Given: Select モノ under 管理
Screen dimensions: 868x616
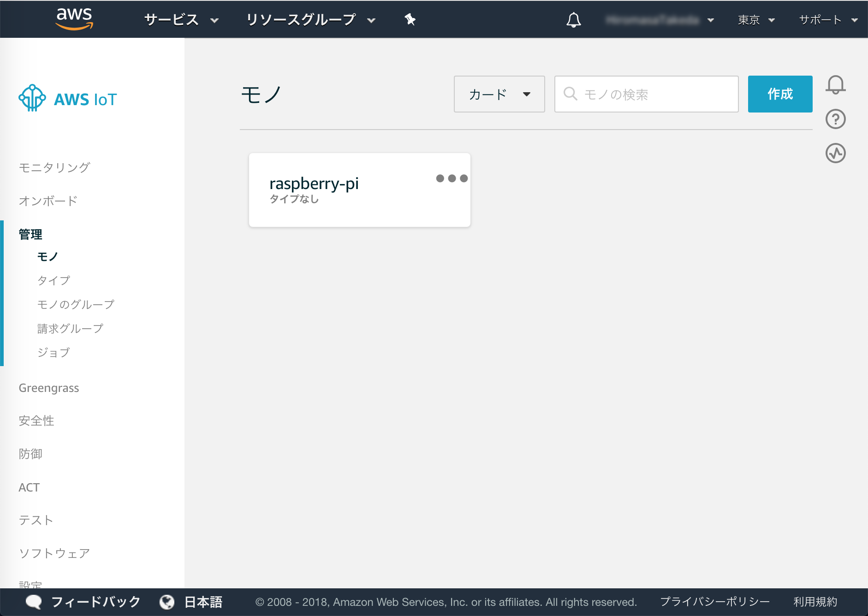Looking at the screenshot, I should (x=48, y=256).
